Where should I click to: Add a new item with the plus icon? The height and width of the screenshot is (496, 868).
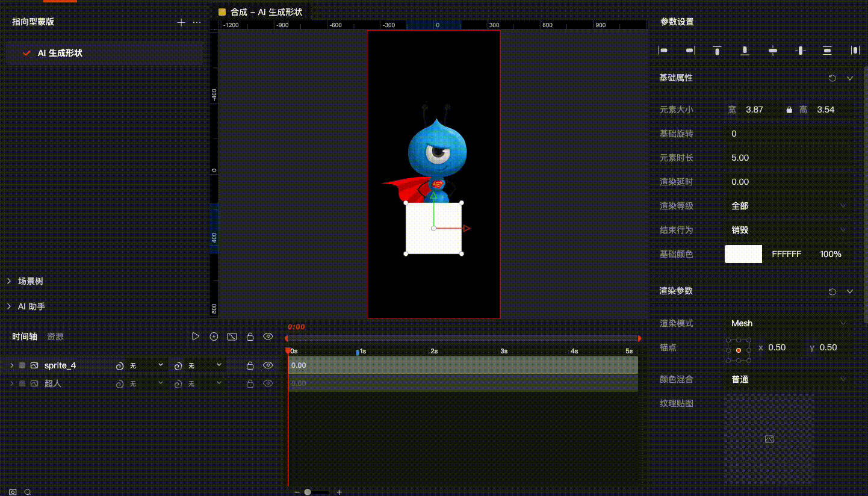(181, 22)
